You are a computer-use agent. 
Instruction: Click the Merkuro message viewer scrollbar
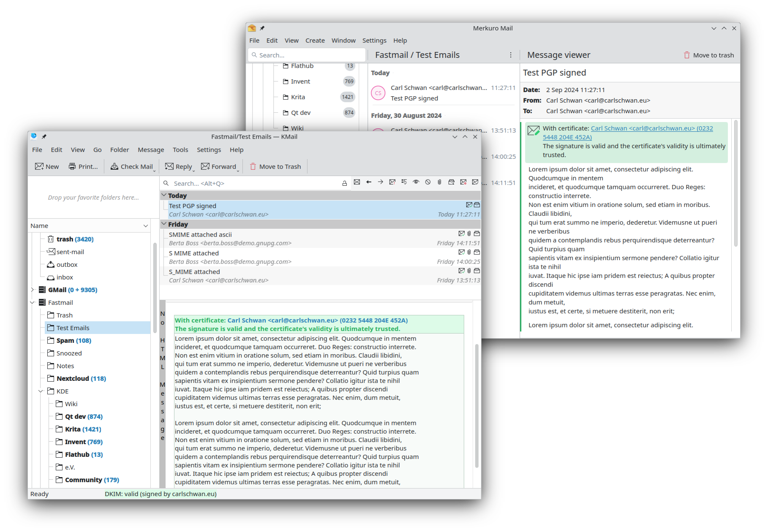tap(735, 183)
